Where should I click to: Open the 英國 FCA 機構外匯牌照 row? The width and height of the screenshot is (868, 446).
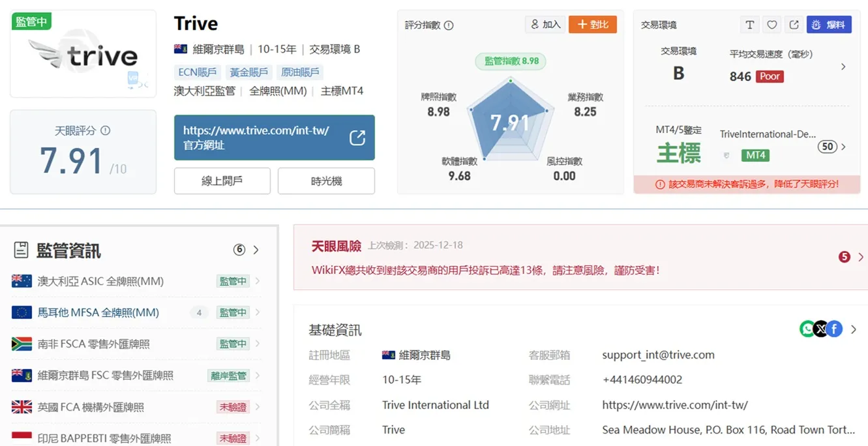pos(136,407)
